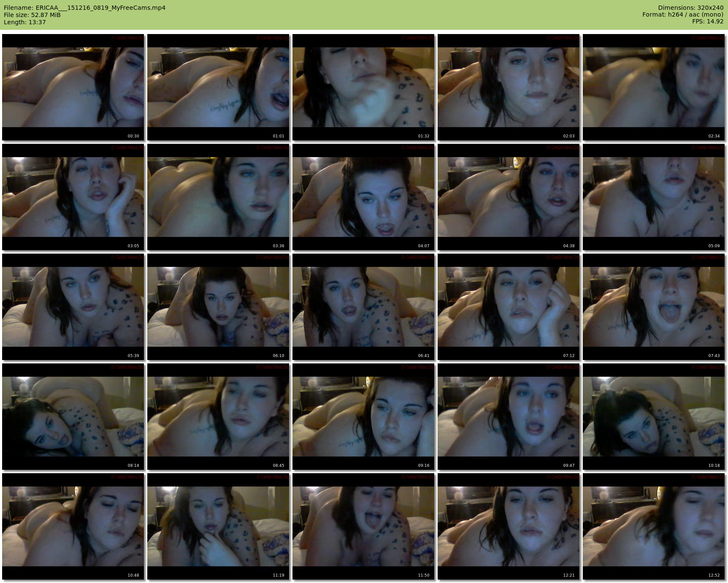728x583 pixels.
Task: Click the "Format: h264 / aac (mono)" text
Action: [x=683, y=15]
